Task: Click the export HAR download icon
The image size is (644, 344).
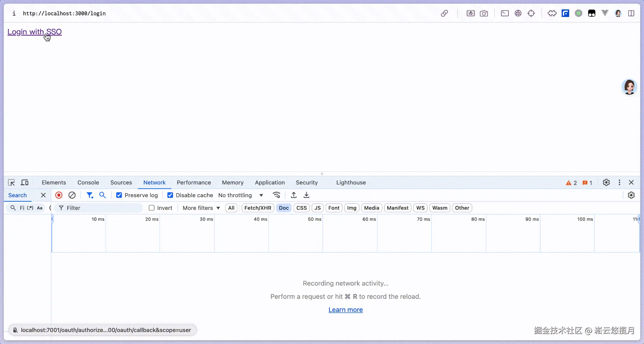Action: [x=306, y=195]
